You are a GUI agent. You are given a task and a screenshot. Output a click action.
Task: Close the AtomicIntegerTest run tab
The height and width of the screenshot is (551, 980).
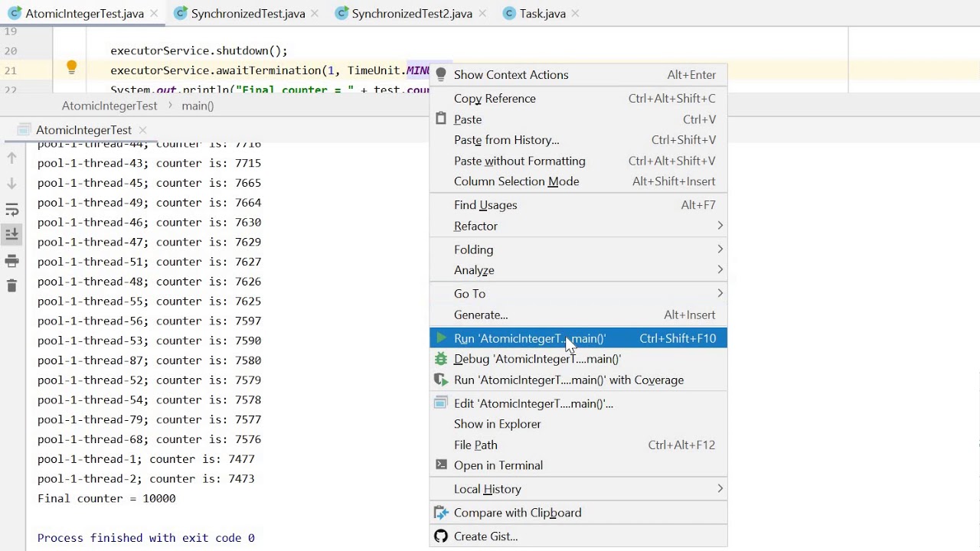click(x=143, y=130)
